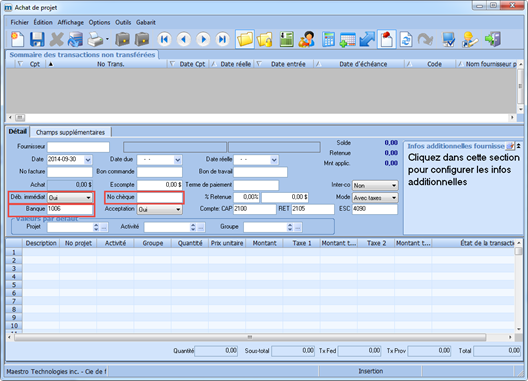Screen dimensions: 528x381
Task: Expand the Inter-co dropdown
Action: point(394,185)
